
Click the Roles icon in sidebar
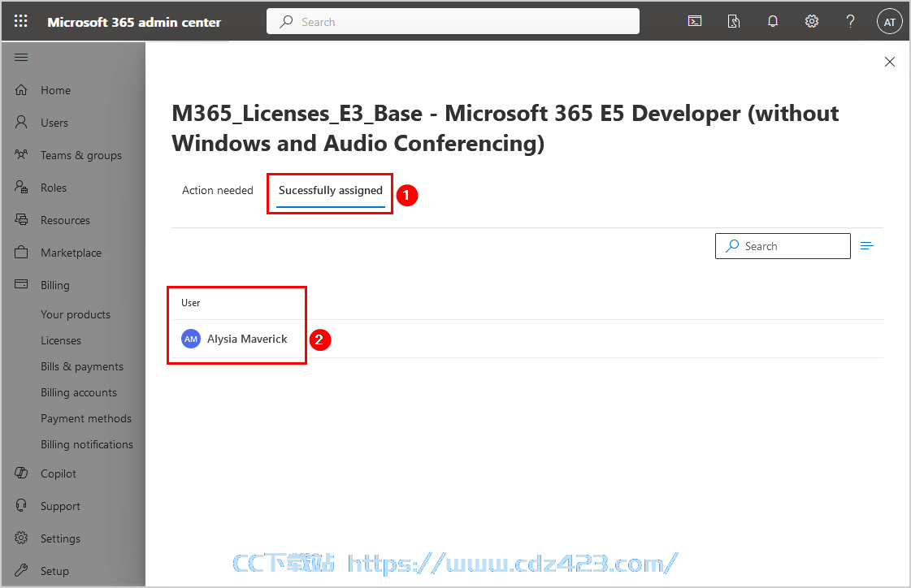(21, 187)
